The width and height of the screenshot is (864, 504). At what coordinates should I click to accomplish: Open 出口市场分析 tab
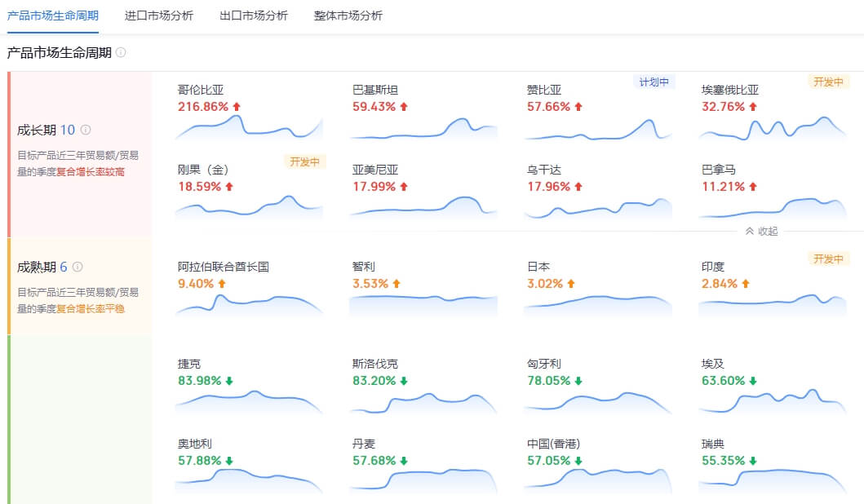coord(254,15)
